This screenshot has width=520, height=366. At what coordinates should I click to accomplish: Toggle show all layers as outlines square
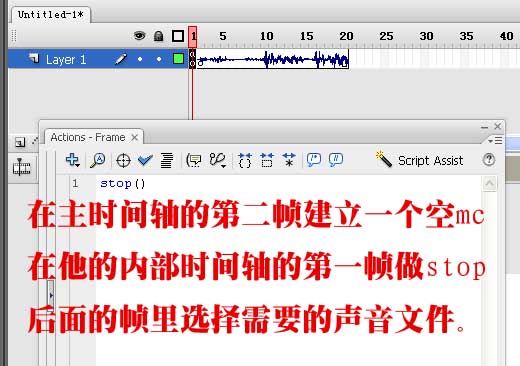[x=178, y=36]
